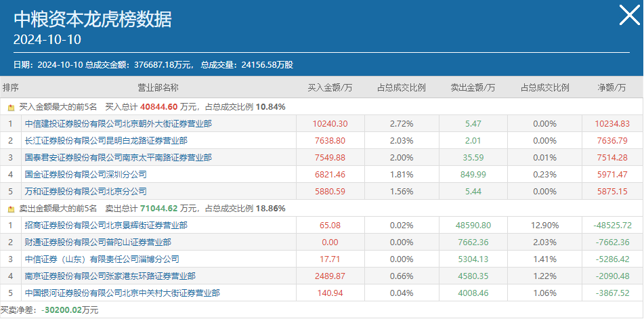The image size is (644, 319).
Task: Open 中信证券（山东）淄博分公司 link
Action: pos(102,259)
